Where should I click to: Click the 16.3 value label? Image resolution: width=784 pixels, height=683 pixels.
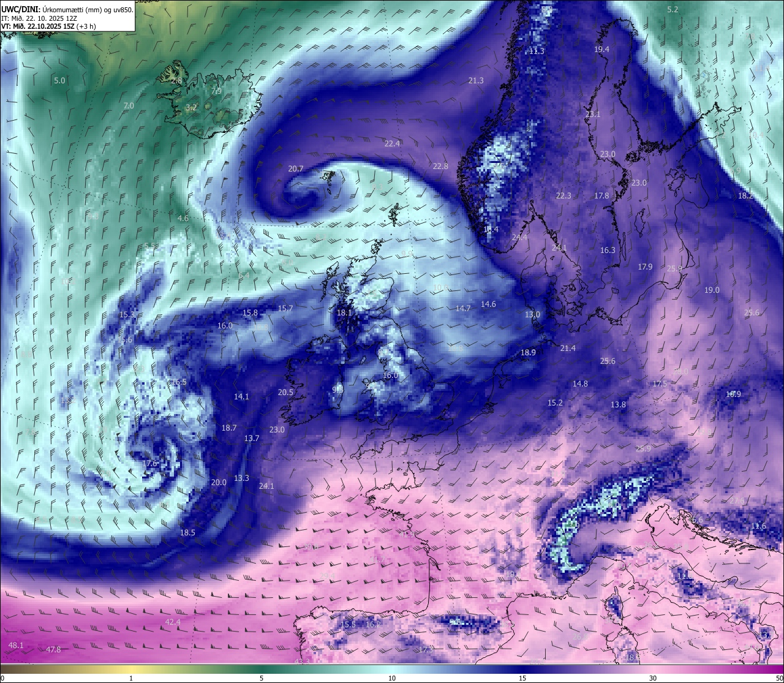[608, 250]
